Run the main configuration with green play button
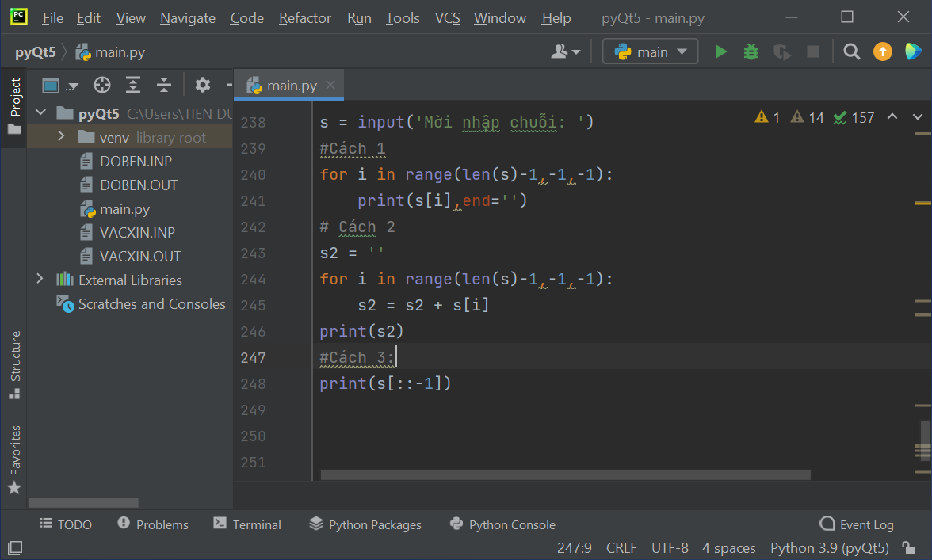The image size is (932, 560). tap(720, 52)
